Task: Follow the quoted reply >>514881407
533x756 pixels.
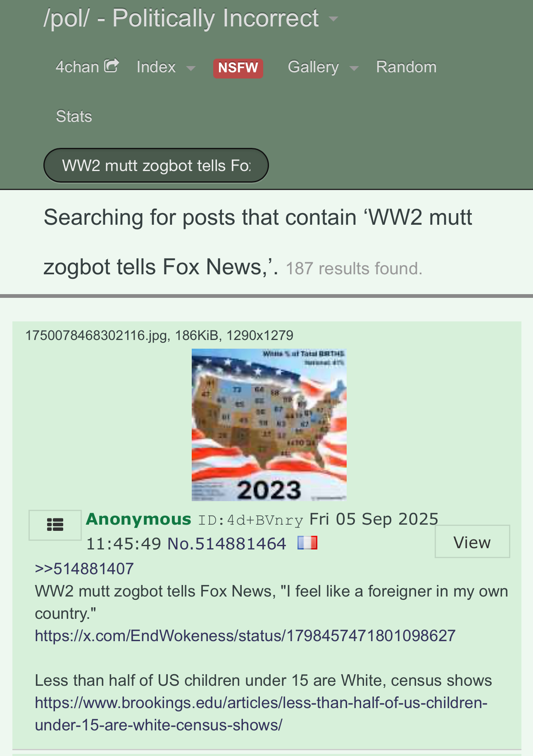Action: click(84, 569)
